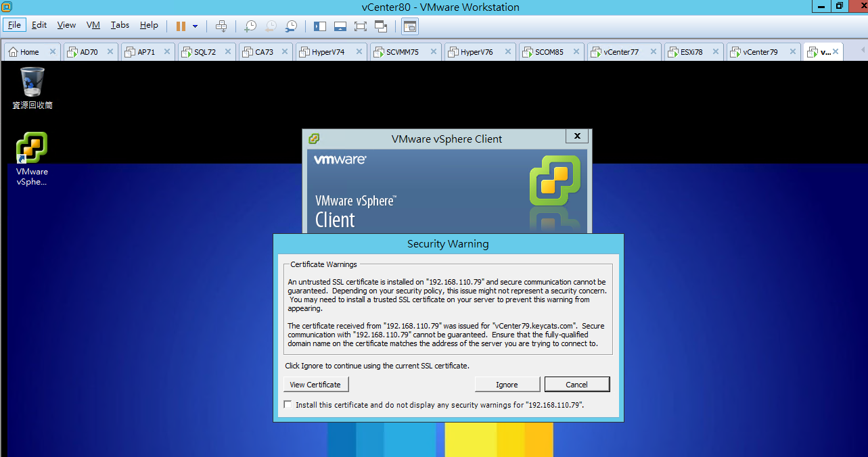Click the revert to snapshot icon
Image resolution: width=868 pixels, height=457 pixels.
pos(270,26)
